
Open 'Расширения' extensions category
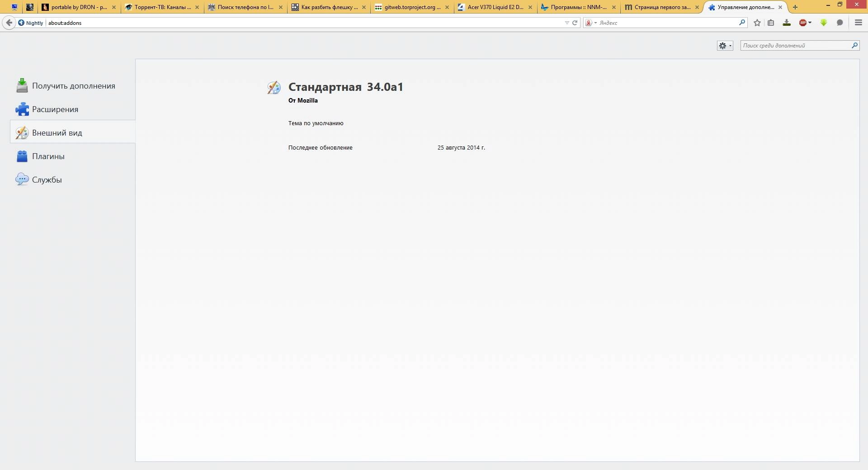click(x=73, y=109)
